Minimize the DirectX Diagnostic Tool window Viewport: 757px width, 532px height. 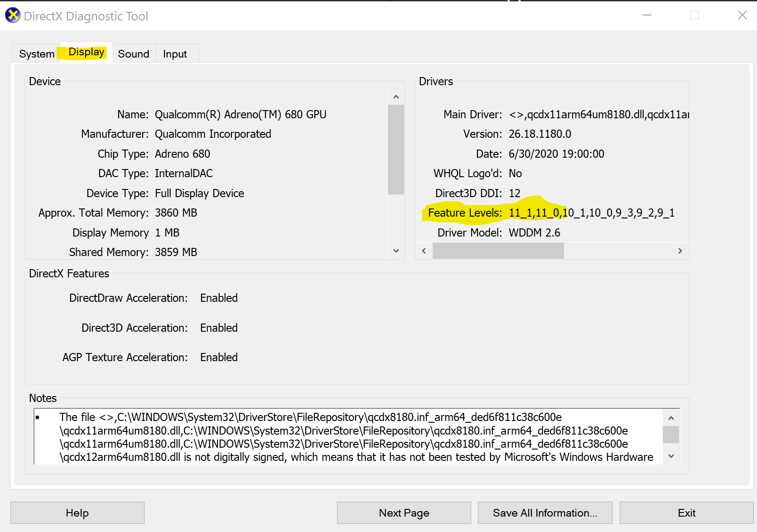tap(647, 15)
